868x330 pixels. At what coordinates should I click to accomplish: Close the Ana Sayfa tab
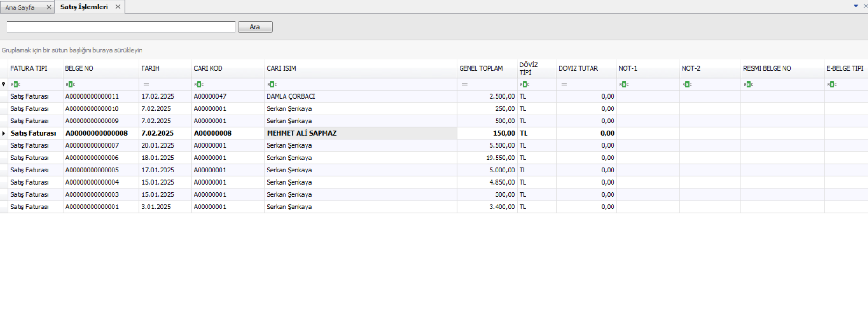pyautogui.click(x=49, y=7)
